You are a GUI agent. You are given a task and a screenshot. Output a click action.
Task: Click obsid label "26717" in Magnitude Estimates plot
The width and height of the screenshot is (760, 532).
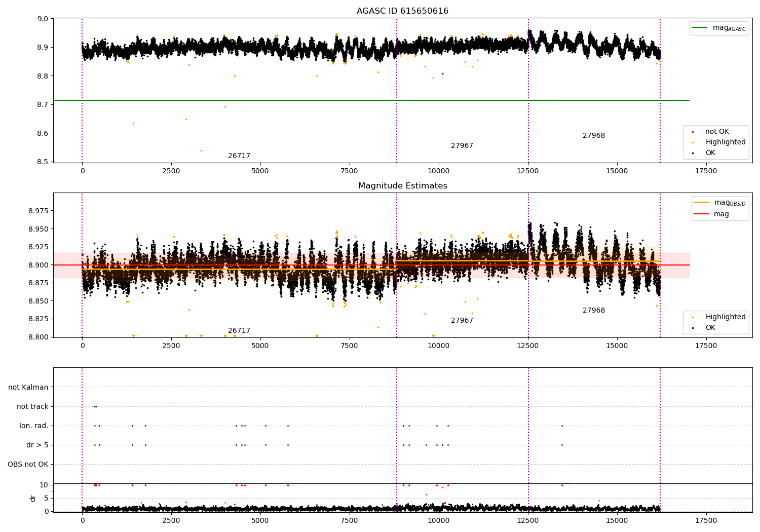[239, 331]
